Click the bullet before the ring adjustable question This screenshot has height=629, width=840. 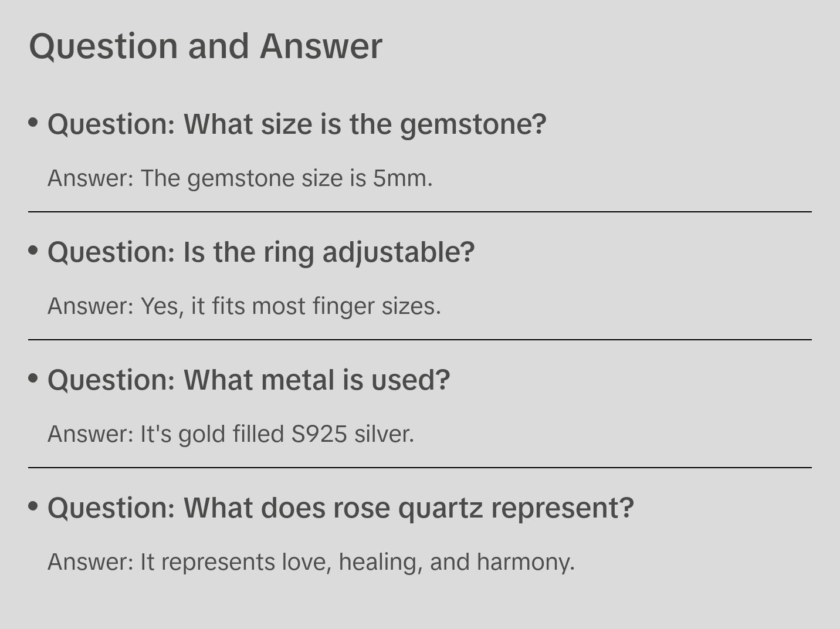[33, 251]
